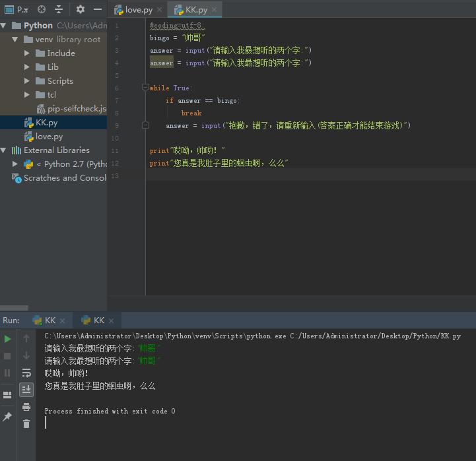Hide the project tool window
This screenshot has width=476, height=461.
(x=98, y=10)
